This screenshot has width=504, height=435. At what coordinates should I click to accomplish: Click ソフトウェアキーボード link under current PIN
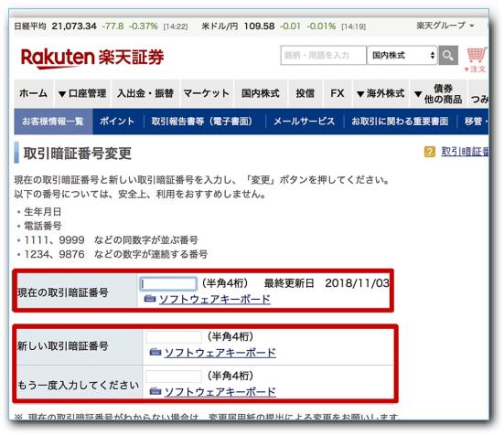pyautogui.click(x=215, y=299)
